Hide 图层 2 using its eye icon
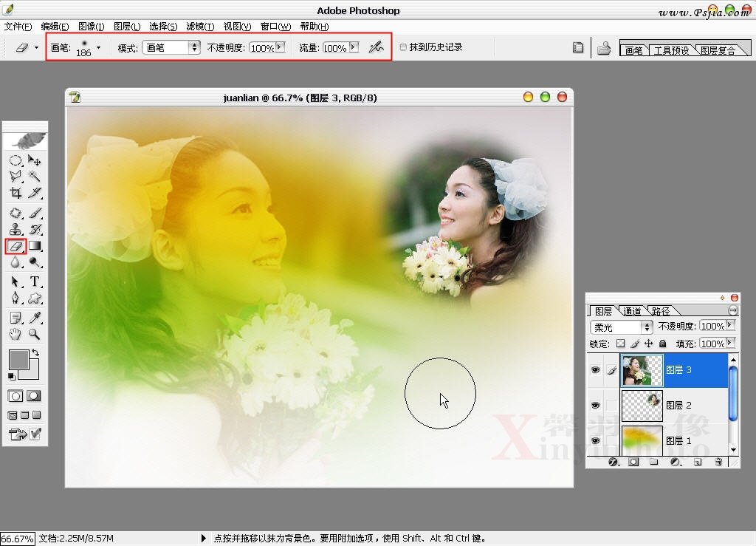 595,406
